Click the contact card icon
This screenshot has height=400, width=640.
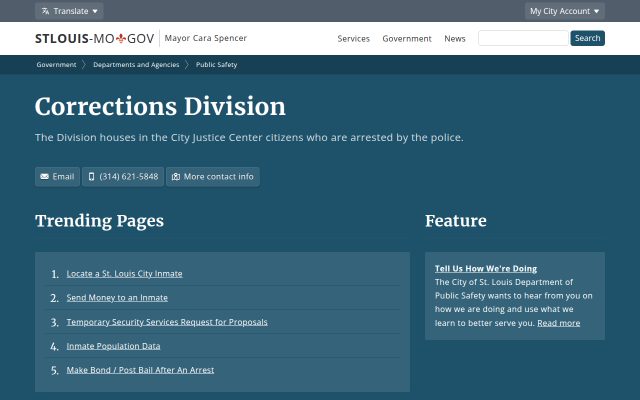click(x=176, y=176)
